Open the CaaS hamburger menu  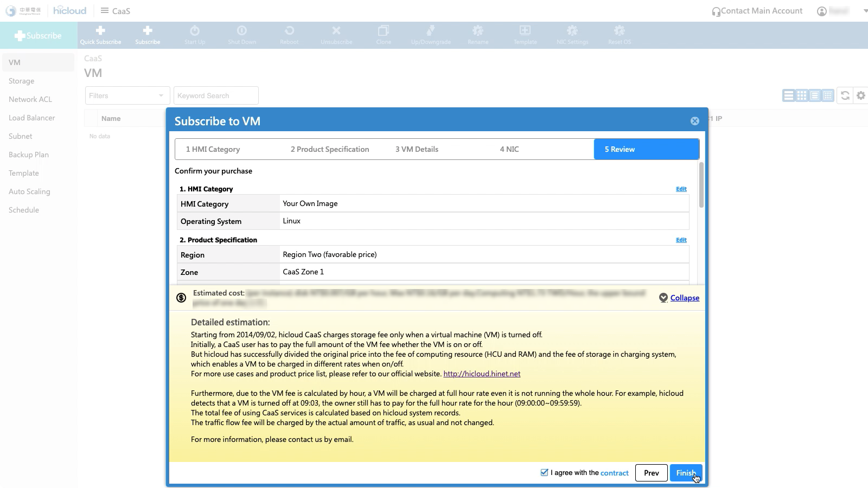pos(105,11)
